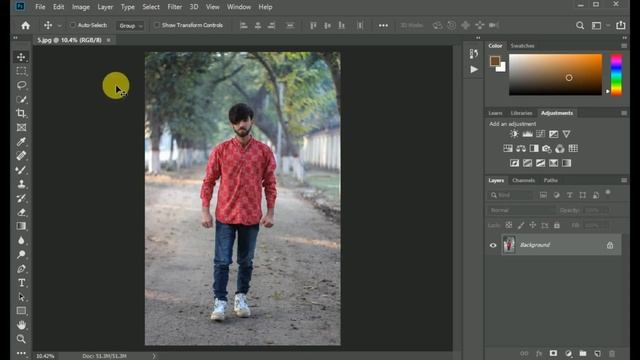640x360 pixels.
Task: Open the Layers panel options menu
Action: click(x=624, y=180)
